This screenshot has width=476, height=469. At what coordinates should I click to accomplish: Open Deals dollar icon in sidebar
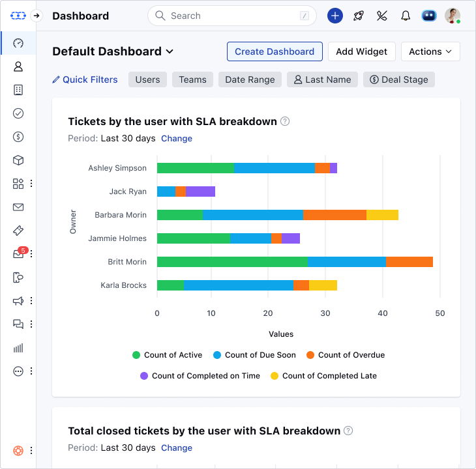tap(18, 137)
